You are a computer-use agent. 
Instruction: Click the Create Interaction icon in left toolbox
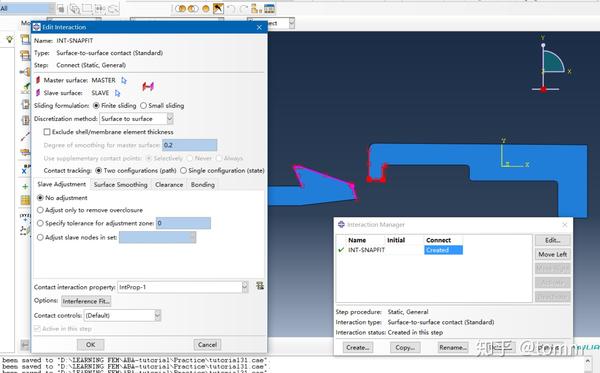click(25, 39)
